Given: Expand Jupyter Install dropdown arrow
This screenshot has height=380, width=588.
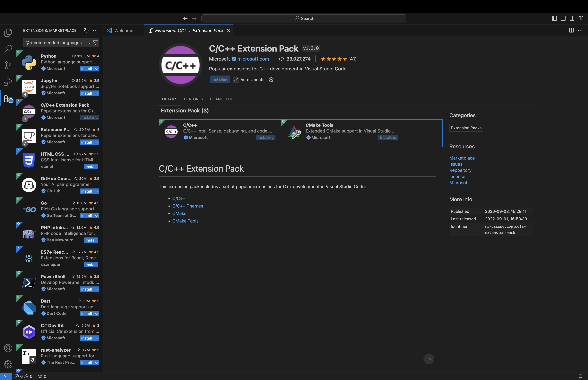Looking at the screenshot, I should (x=97, y=93).
